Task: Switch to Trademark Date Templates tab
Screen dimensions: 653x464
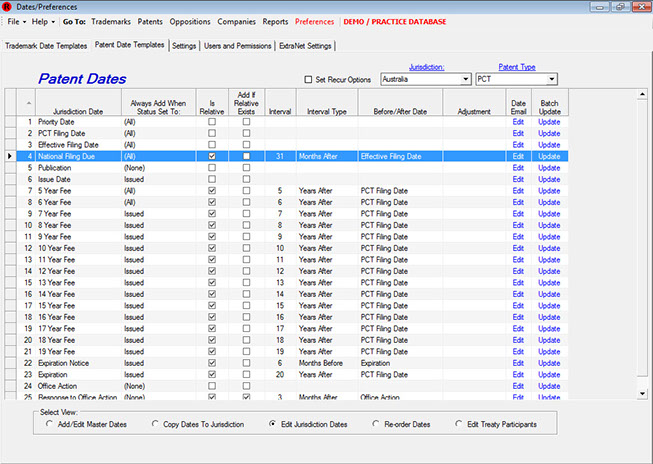Action: coord(46,45)
